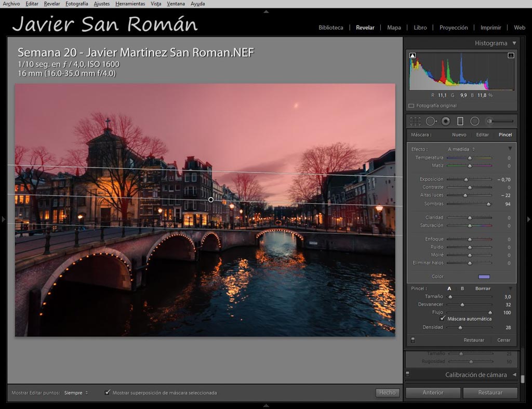532x409 pixels.
Task: Open the Fotografía menu
Action: 76,4
